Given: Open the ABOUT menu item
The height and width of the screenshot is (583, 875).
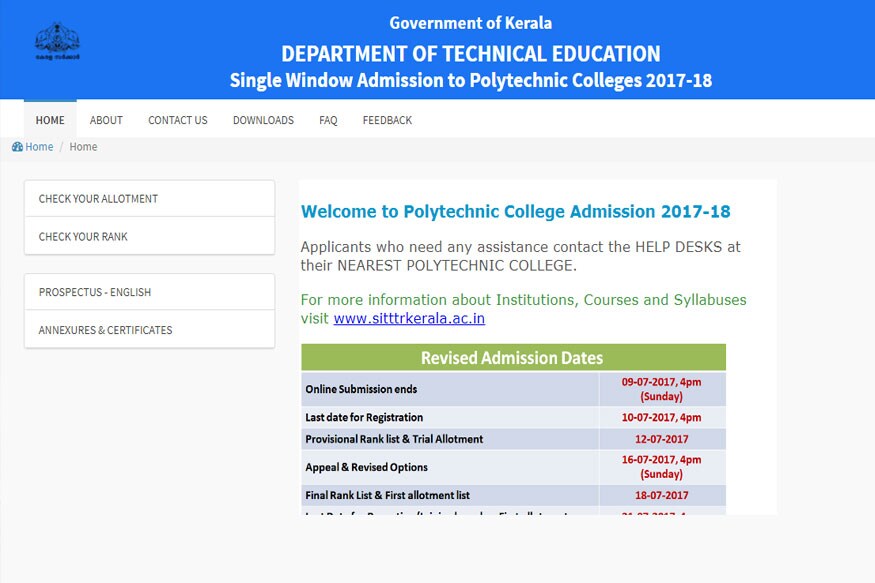Looking at the screenshot, I should point(106,120).
